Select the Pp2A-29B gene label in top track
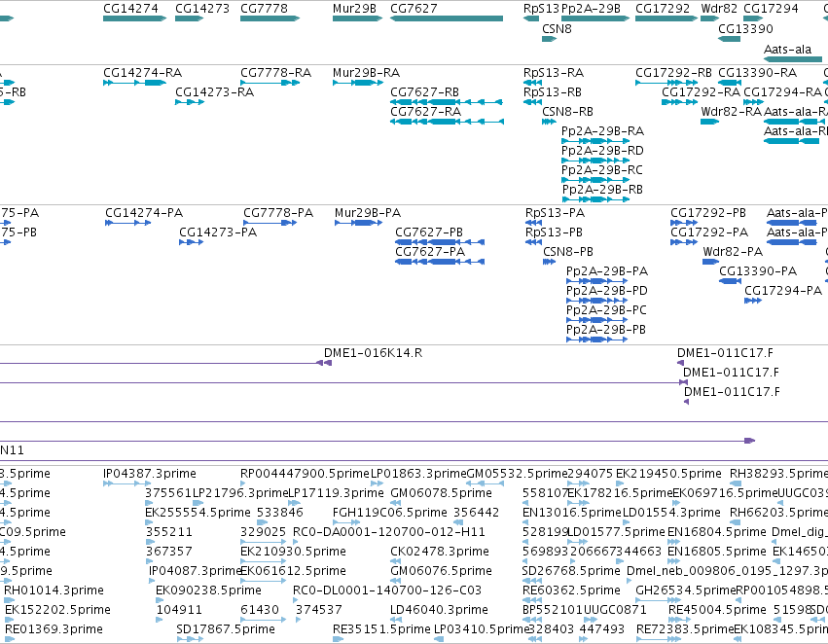 click(591, 9)
